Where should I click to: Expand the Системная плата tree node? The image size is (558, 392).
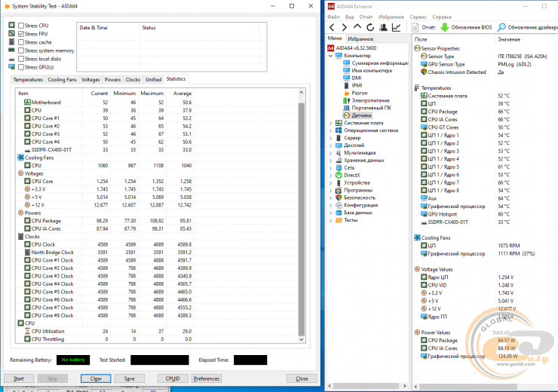pyautogui.click(x=330, y=123)
